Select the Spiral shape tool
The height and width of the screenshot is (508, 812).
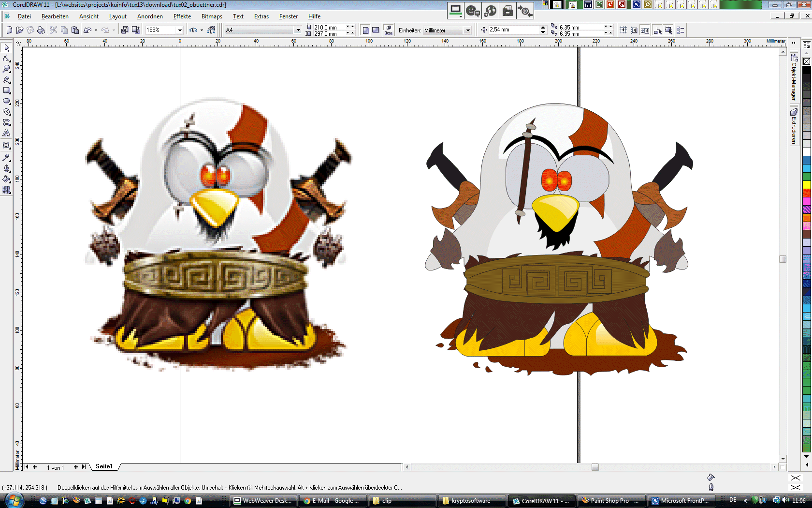pyautogui.click(x=7, y=111)
